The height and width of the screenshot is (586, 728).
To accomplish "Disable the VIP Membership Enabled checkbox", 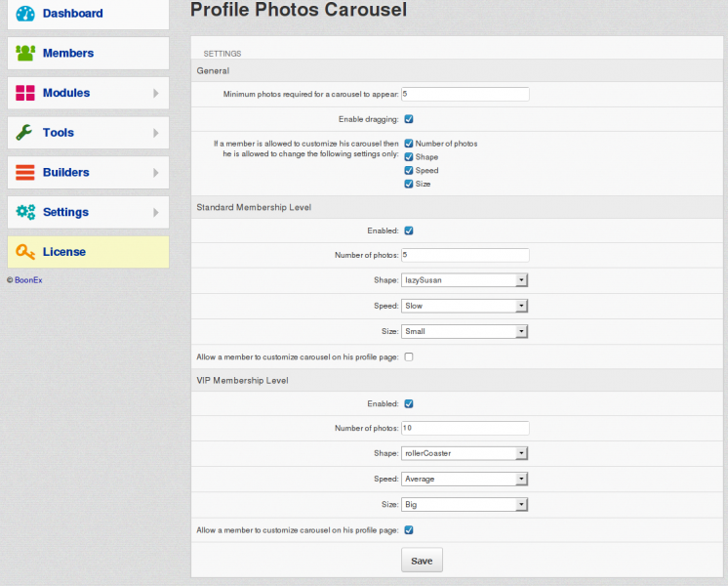I will (409, 403).
